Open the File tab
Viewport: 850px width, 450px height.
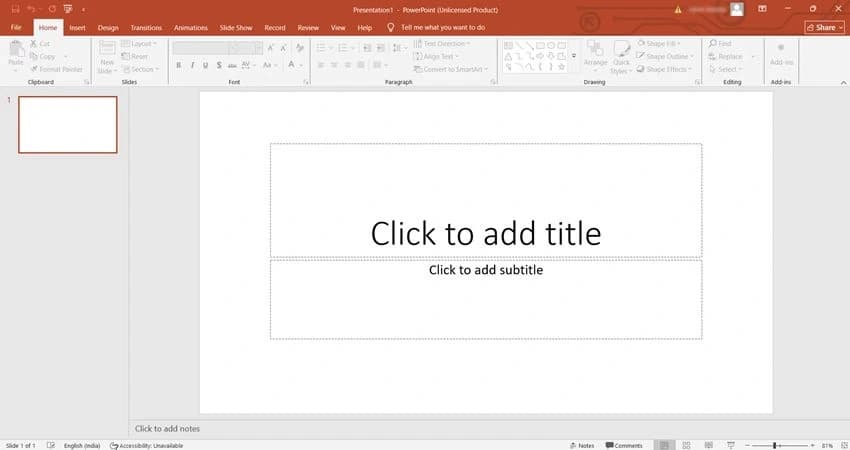[16, 27]
